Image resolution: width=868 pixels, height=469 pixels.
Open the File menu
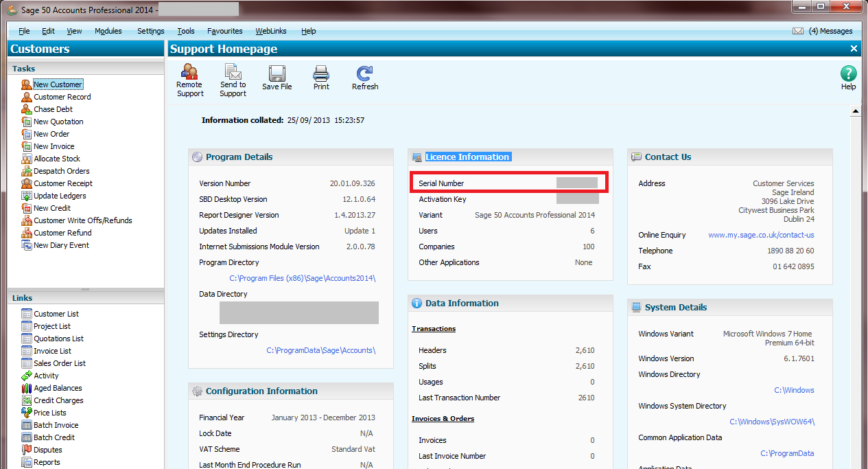(25, 31)
